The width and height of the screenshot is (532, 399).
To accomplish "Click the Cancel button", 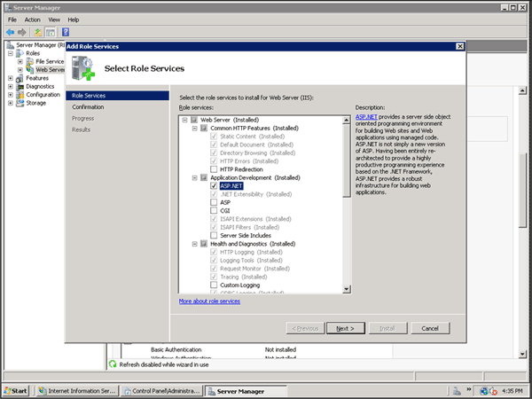I will pos(430,328).
